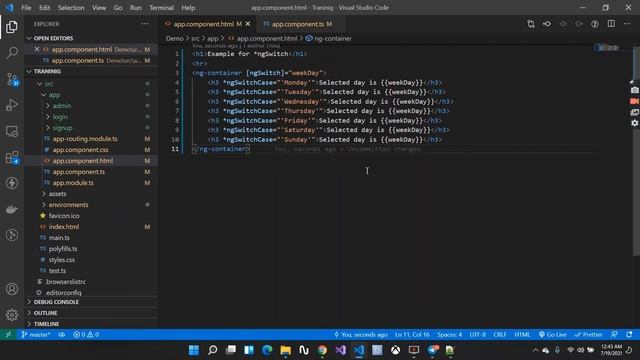
Task: Click the master* branch in status bar
Action: tap(36, 334)
